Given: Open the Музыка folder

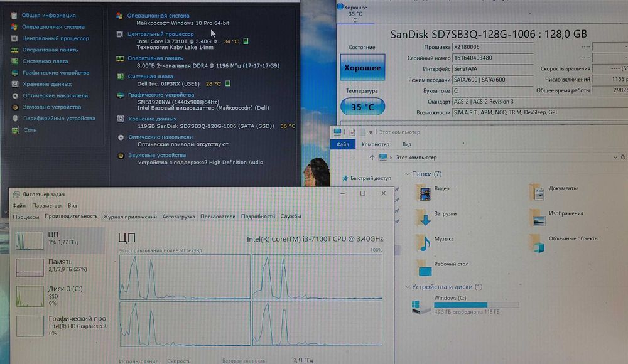Looking at the screenshot, I should (435, 243).
